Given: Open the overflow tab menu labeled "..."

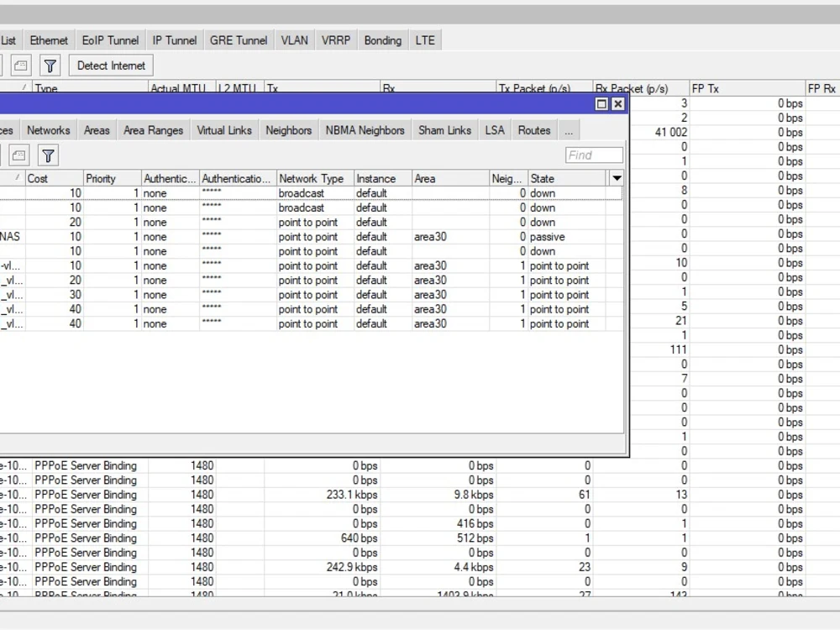Looking at the screenshot, I should (569, 129).
